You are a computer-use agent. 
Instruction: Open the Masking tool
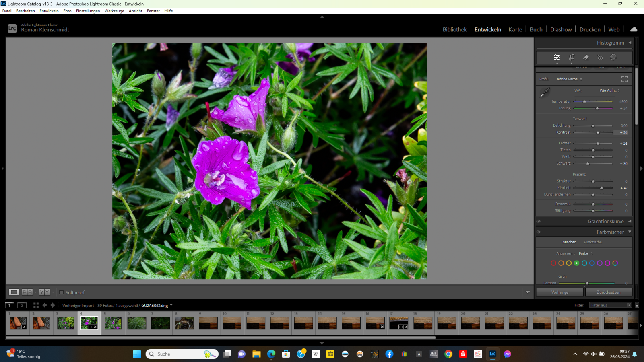coord(613,58)
